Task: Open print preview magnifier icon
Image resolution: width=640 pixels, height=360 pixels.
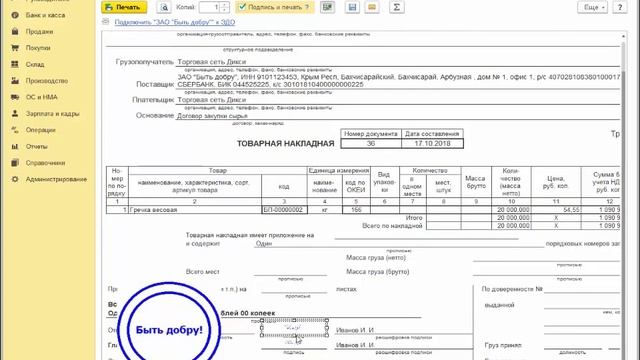Action: (x=164, y=7)
